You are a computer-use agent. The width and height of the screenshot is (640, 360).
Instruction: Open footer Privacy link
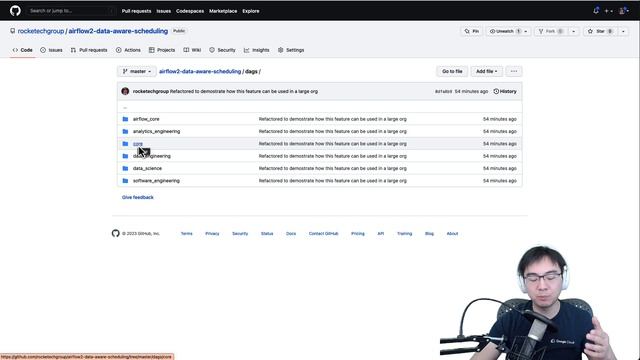[212, 233]
